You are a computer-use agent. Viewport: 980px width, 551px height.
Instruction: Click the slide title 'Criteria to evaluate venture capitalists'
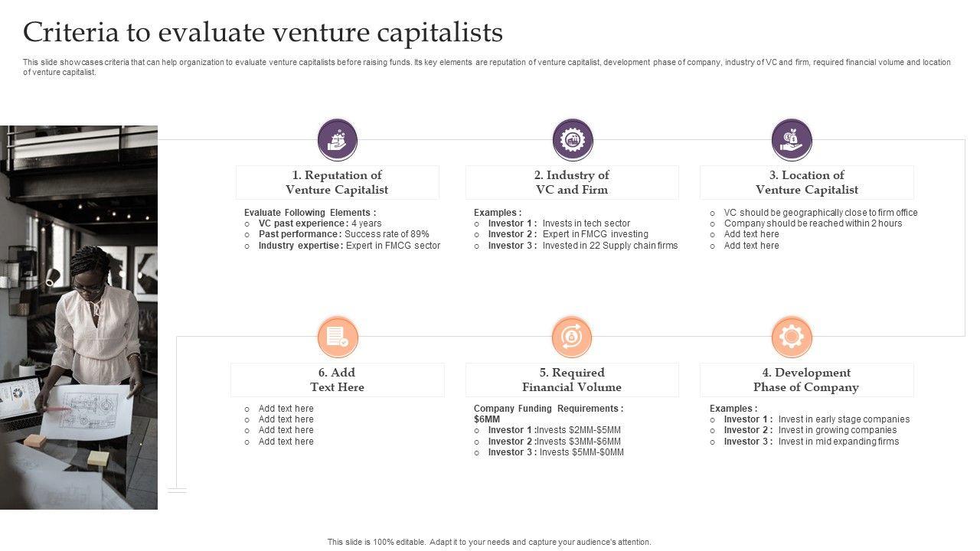pyautogui.click(x=263, y=32)
